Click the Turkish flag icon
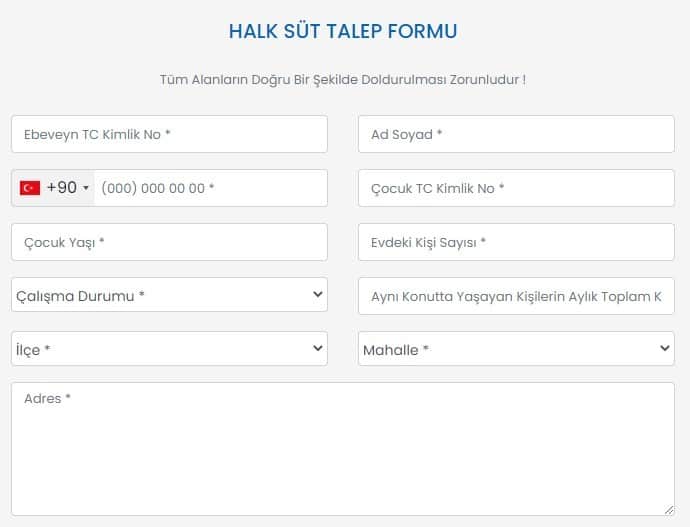The width and height of the screenshot is (690, 527). (x=30, y=188)
